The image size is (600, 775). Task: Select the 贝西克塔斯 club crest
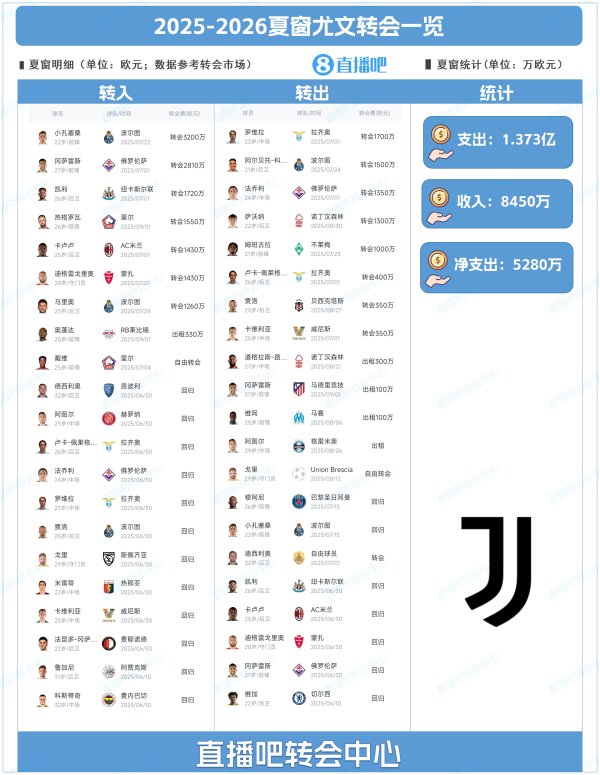tap(299, 305)
